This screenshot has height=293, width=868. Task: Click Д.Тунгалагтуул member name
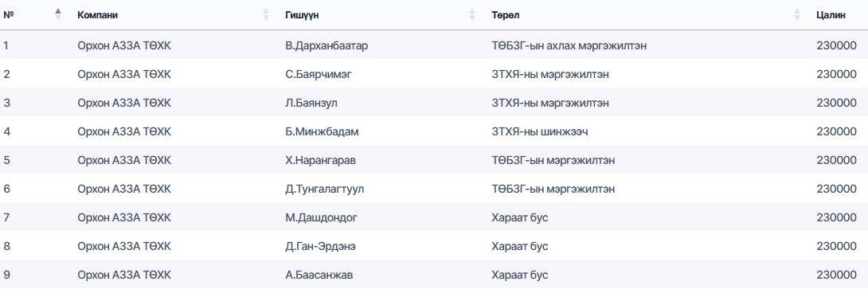324,189
